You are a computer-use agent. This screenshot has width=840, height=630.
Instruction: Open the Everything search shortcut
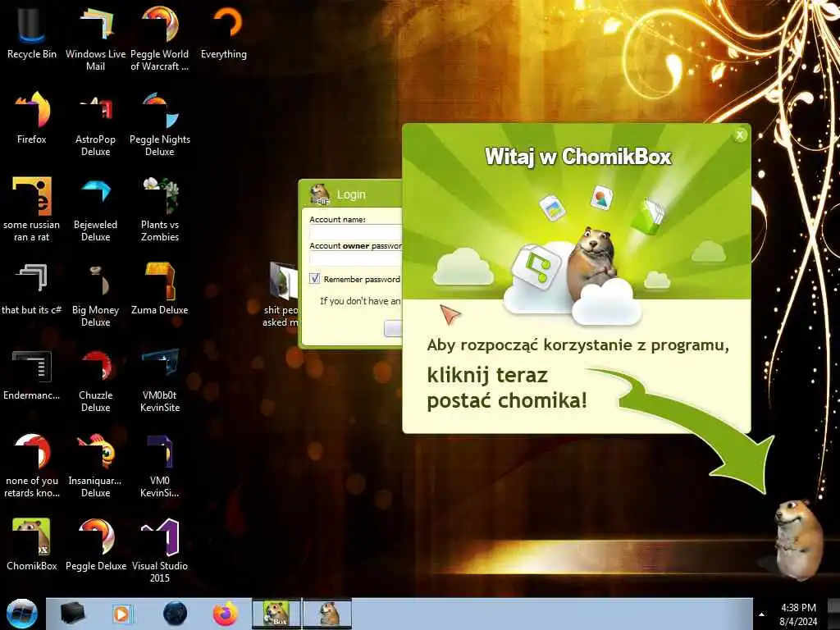pos(224,32)
